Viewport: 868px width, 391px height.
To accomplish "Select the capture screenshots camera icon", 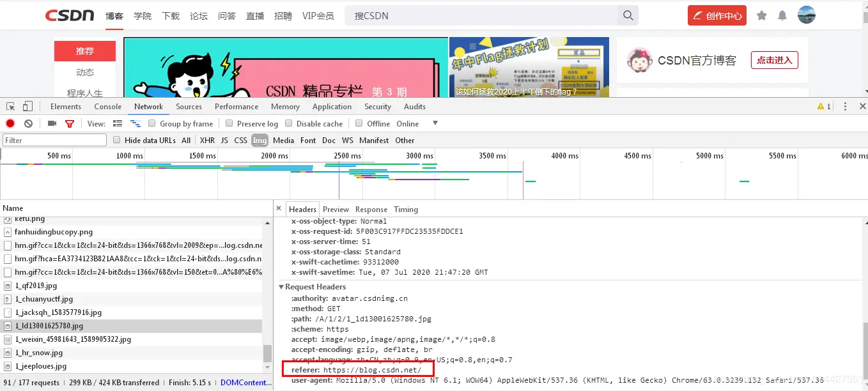I will click(x=52, y=123).
